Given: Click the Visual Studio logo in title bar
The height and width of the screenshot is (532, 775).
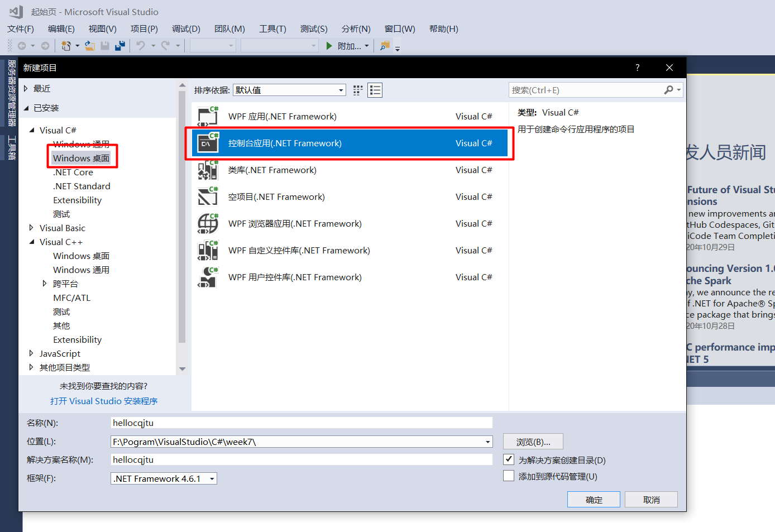Looking at the screenshot, I should (x=16, y=12).
